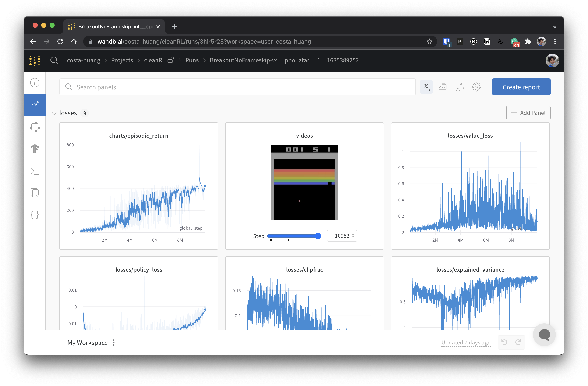Open the Artifacts curly braces icon
588x386 pixels.
[35, 215]
